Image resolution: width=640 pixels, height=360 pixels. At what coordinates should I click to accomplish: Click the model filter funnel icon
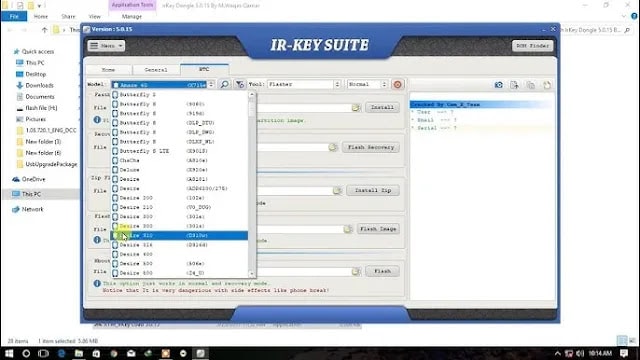240,84
